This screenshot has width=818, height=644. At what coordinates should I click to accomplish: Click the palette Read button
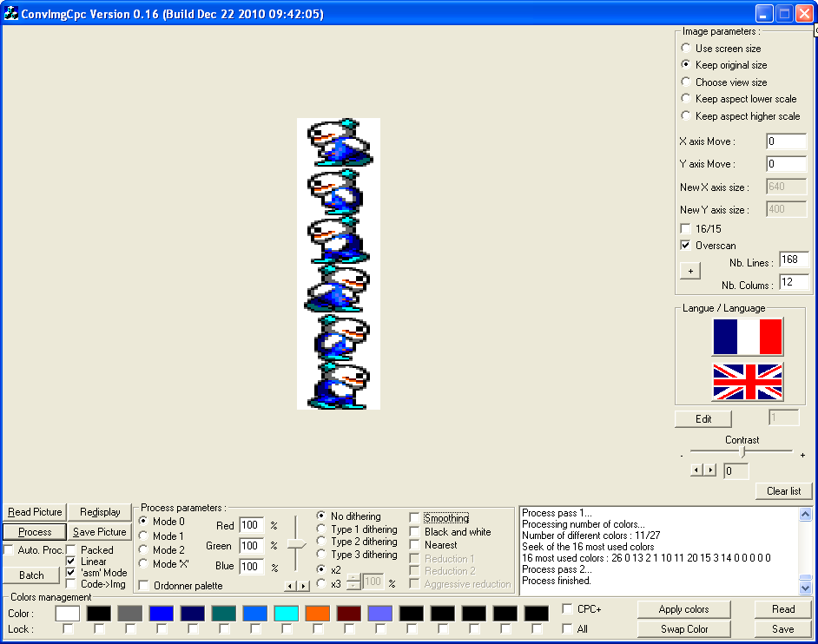[x=783, y=609]
